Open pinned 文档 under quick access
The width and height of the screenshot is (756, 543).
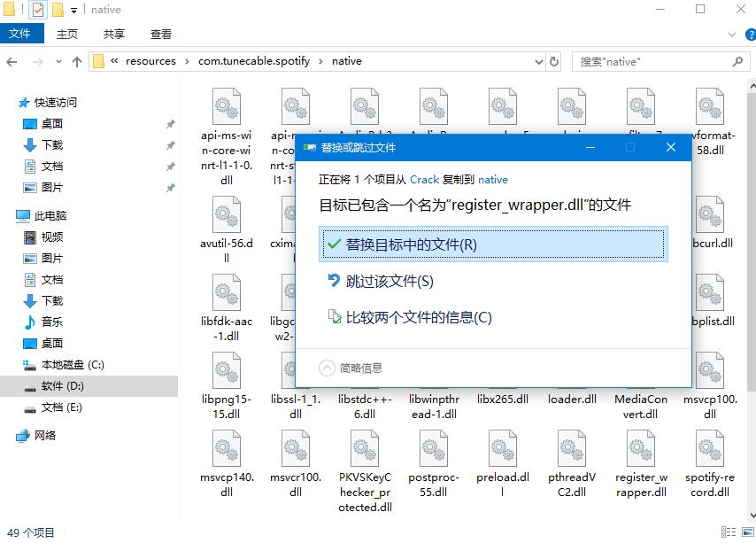(x=51, y=167)
